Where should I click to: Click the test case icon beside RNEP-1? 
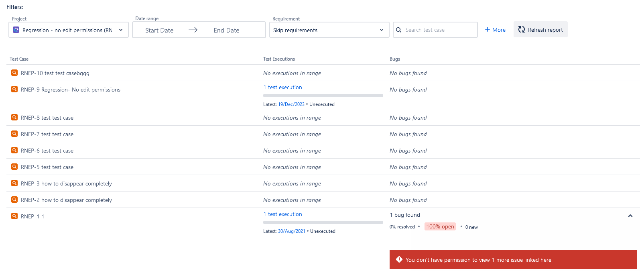coord(14,216)
